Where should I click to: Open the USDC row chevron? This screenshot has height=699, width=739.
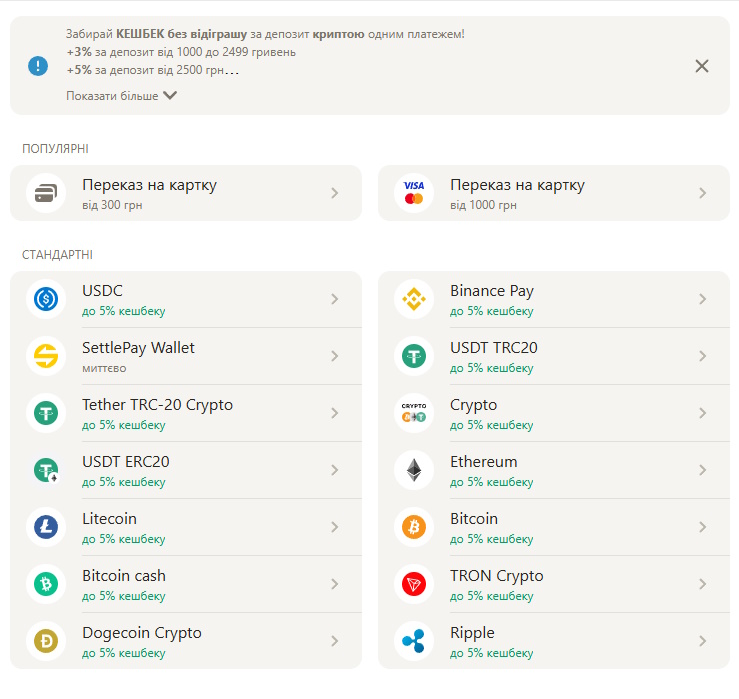[x=335, y=299]
